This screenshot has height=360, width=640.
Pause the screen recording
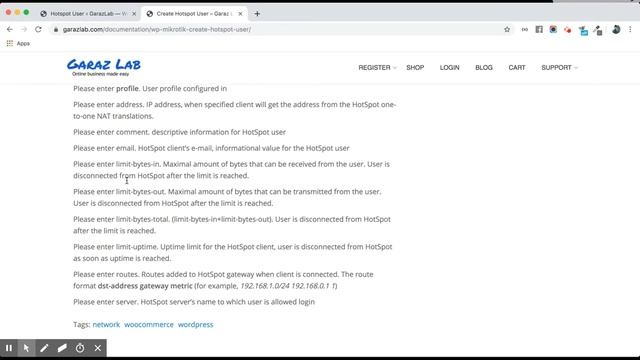[9, 348]
